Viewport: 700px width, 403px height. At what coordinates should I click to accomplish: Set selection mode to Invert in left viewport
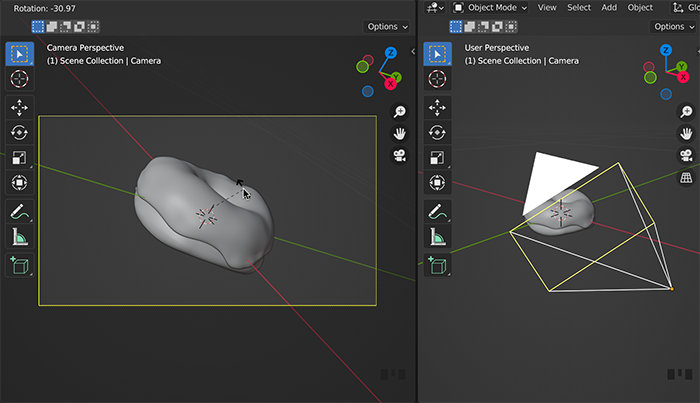(79, 27)
